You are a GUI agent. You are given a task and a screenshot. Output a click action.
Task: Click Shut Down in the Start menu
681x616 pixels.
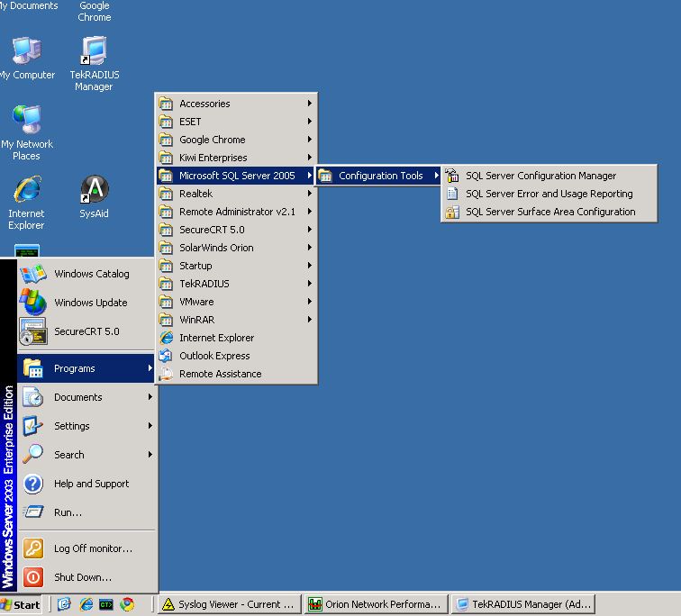(x=82, y=577)
